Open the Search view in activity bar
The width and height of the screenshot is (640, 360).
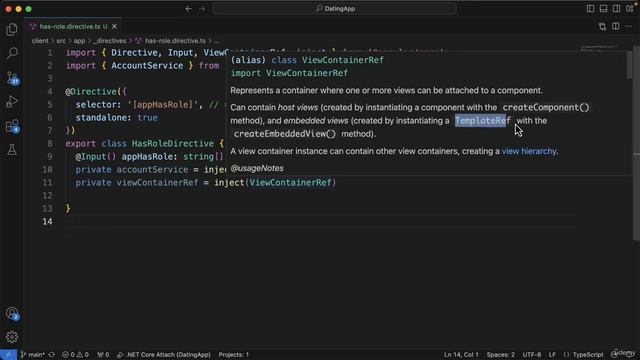12,53
